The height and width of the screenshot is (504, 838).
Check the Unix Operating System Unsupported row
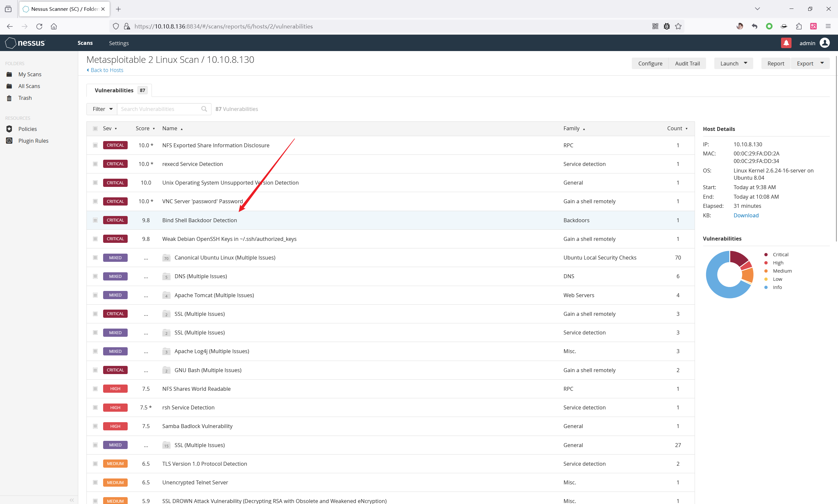pyautogui.click(x=95, y=183)
